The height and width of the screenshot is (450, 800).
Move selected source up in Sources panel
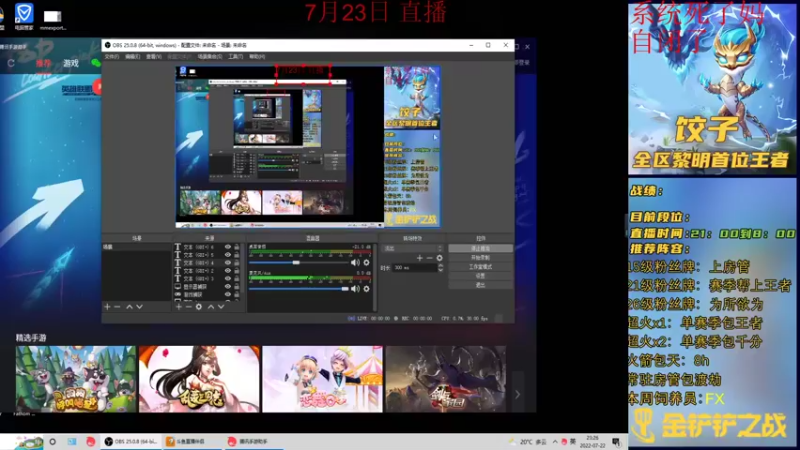[x=211, y=307]
